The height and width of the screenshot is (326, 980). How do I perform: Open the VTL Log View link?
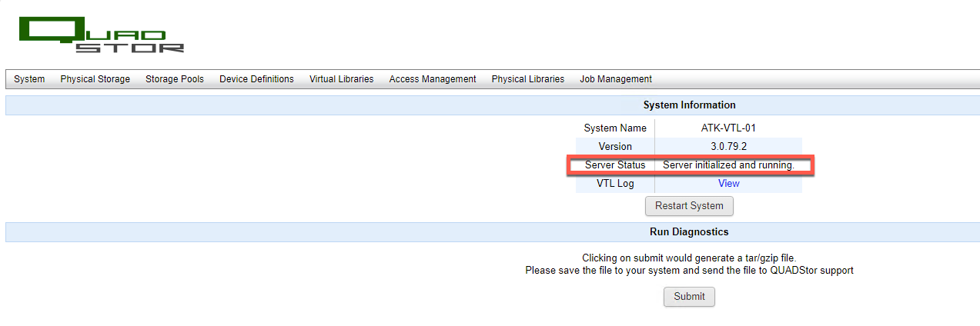tap(728, 184)
